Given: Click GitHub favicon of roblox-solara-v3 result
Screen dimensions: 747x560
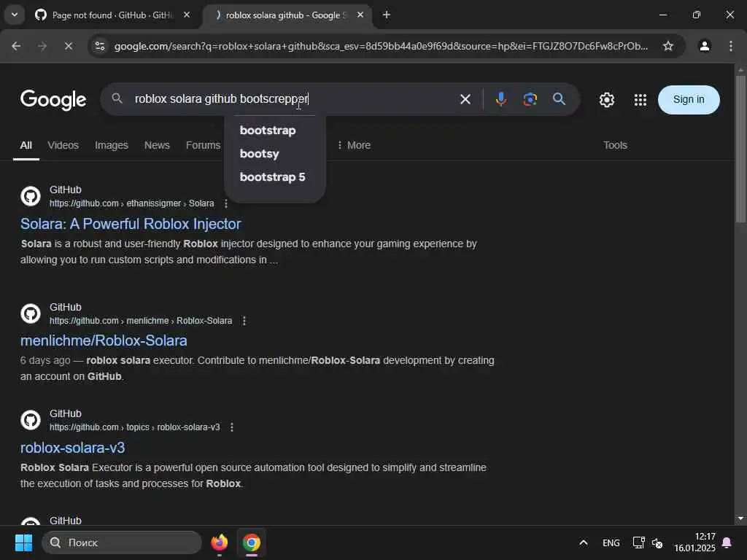Looking at the screenshot, I should pos(31,420).
